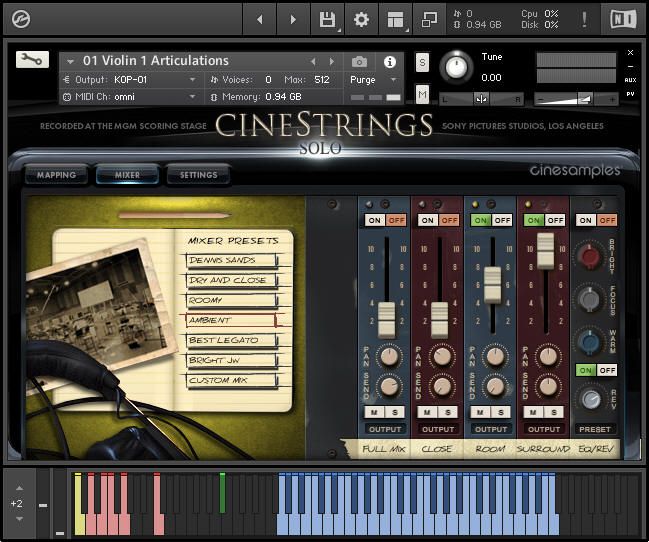Shift keyboard octave down arrow
This screenshot has height=542, width=649.
(19, 519)
